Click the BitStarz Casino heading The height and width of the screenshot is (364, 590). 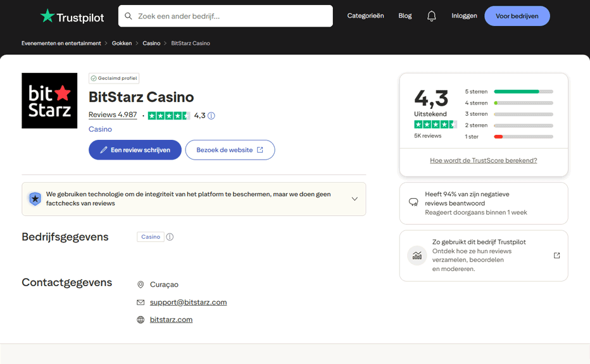point(141,97)
